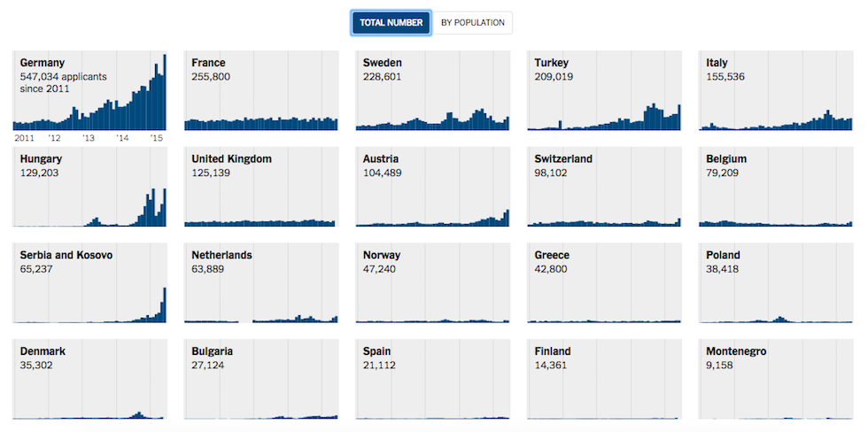Image resolution: width=868 pixels, height=432 pixels.
Task: Click the '13 year marker on Germany's axis
Action: click(x=89, y=139)
